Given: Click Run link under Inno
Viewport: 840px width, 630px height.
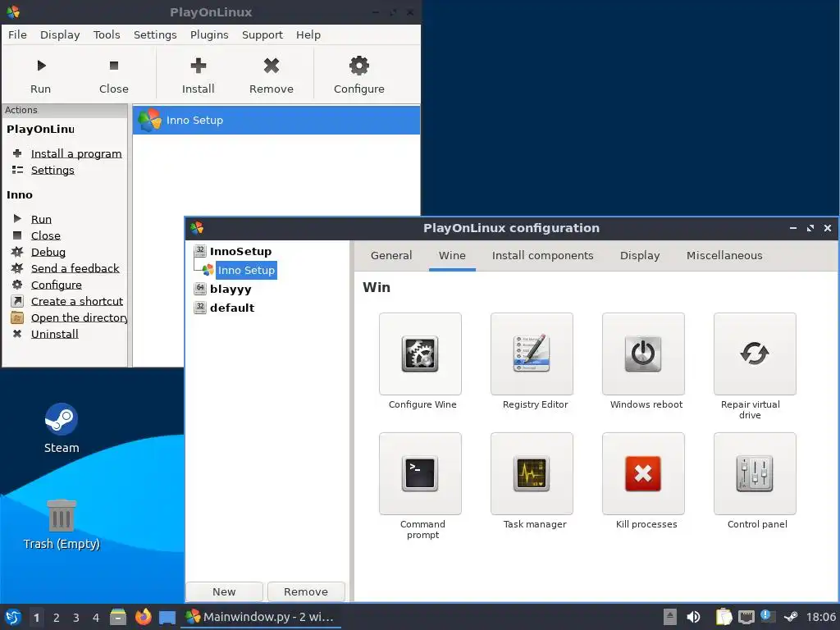Looking at the screenshot, I should tap(41, 219).
